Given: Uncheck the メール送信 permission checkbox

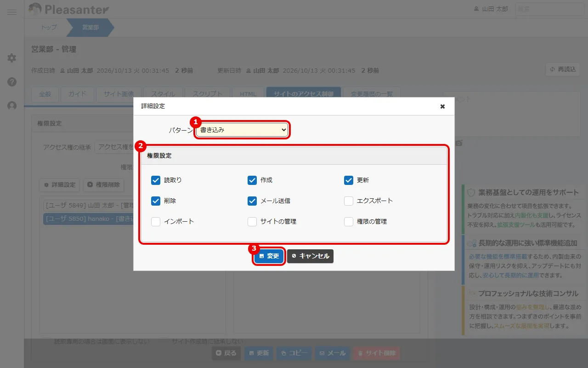Looking at the screenshot, I should click(252, 201).
